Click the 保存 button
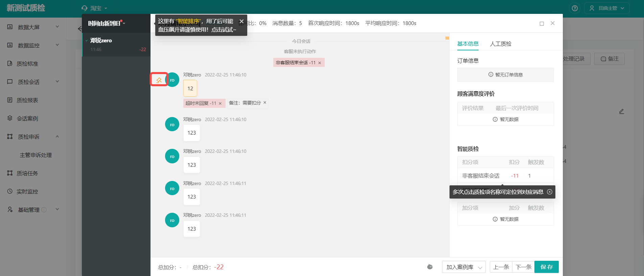 tap(547, 267)
